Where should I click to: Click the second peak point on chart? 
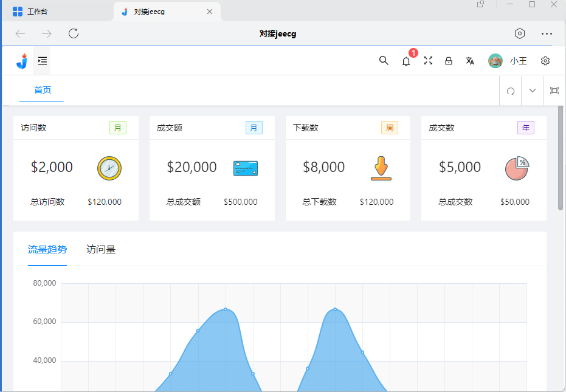(335, 309)
